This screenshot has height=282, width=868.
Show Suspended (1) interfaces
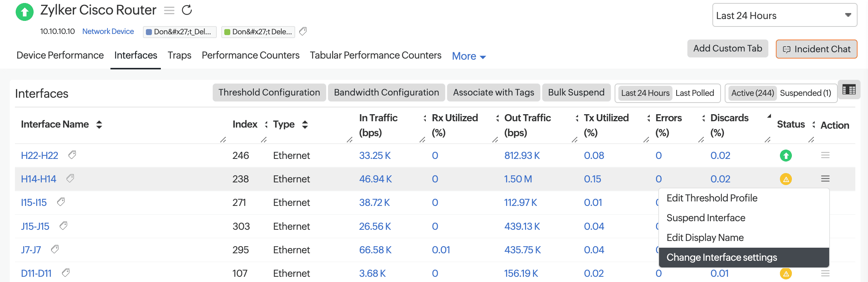pyautogui.click(x=805, y=93)
